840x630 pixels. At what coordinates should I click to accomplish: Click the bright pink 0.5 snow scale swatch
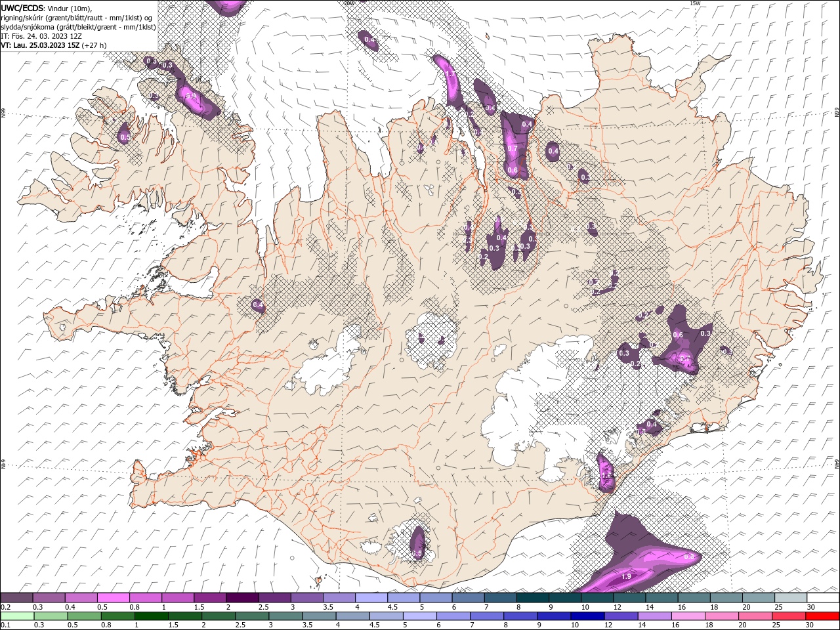[113, 598]
